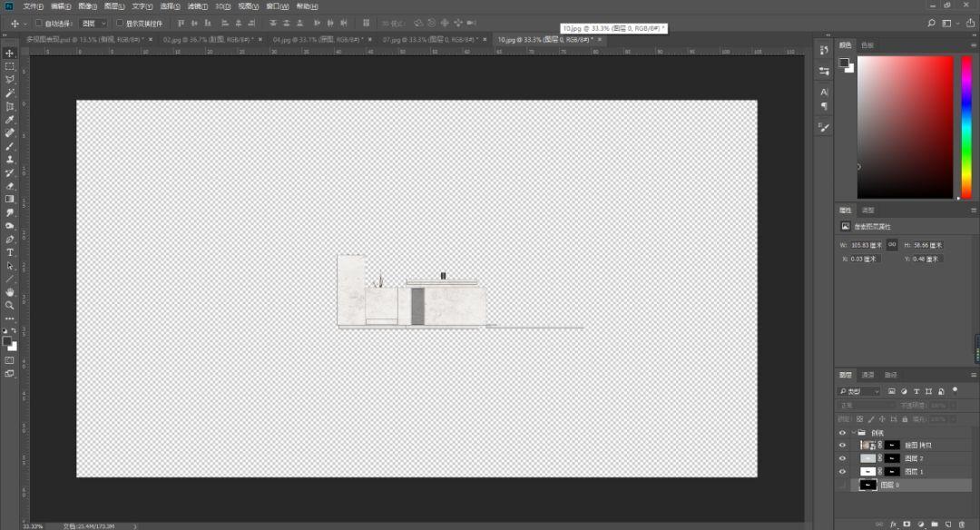Hide the layer directly below the 剖线 group

842,446
